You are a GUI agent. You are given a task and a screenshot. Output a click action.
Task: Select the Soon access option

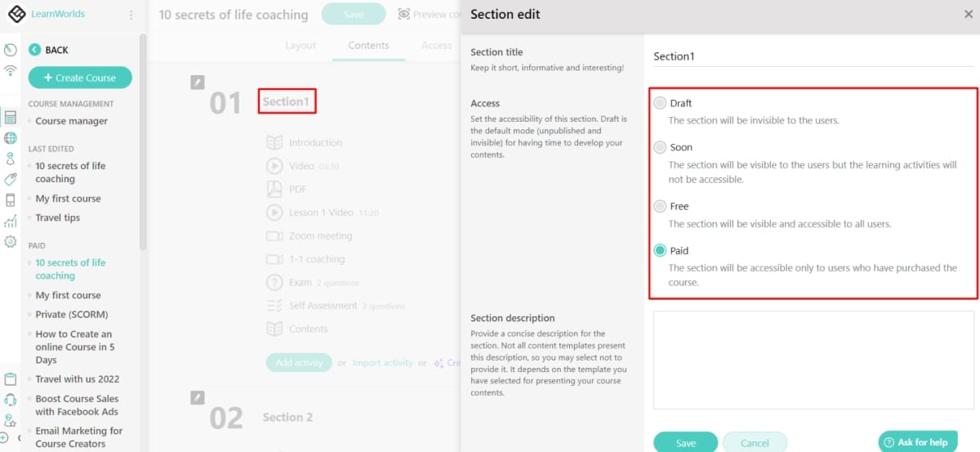pos(660,147)
